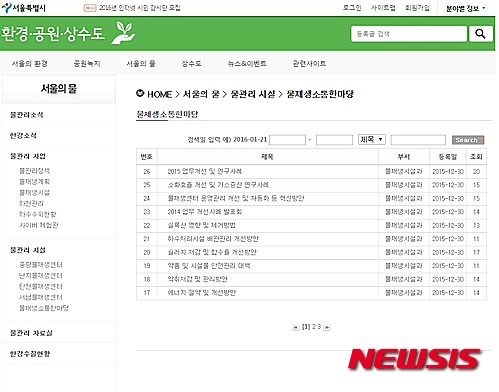Open sidebar section 물관리 시설
Viewport: 499px width, 392px height.
[28, 250]
